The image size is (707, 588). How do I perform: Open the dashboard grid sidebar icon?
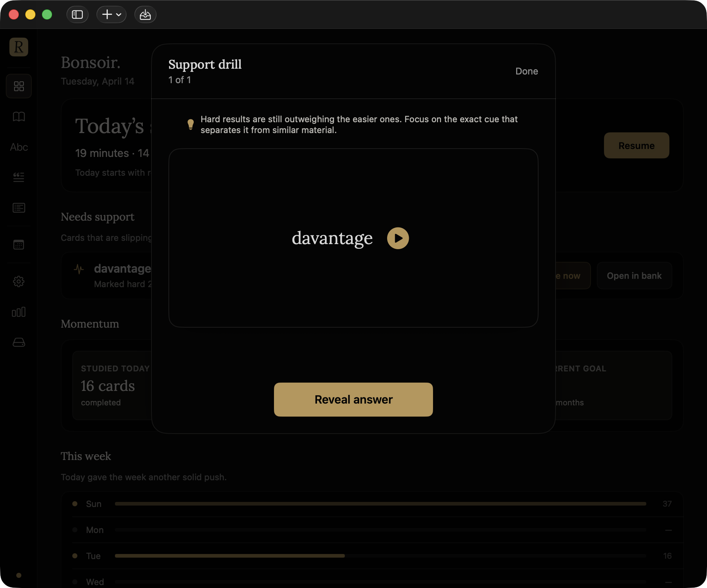click(x=19, y=86)
